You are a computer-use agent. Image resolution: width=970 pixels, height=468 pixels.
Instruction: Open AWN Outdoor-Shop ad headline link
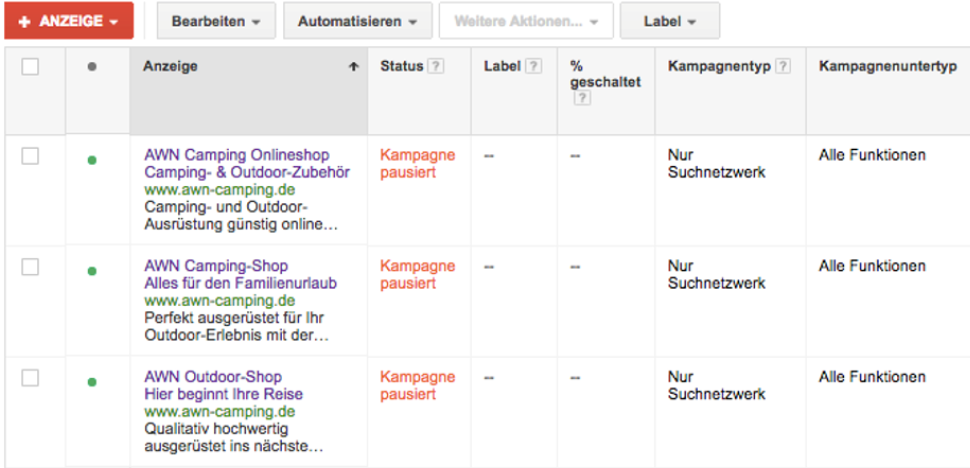pyautogui.click(x=213, y=377)
